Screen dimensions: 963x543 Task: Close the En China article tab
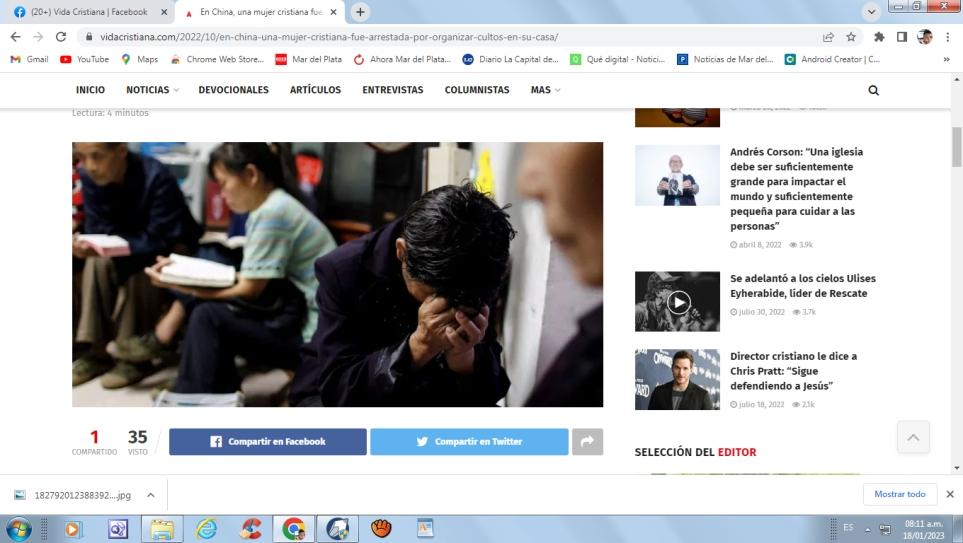[x=333, y=12]
